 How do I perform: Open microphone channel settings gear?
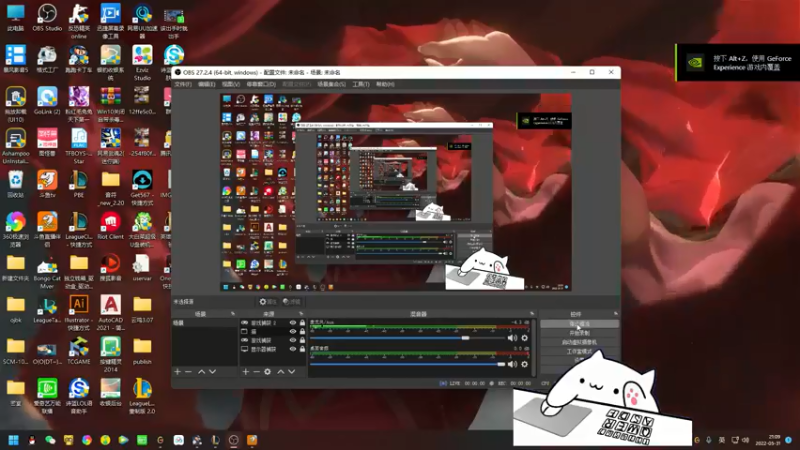[524, 338]
